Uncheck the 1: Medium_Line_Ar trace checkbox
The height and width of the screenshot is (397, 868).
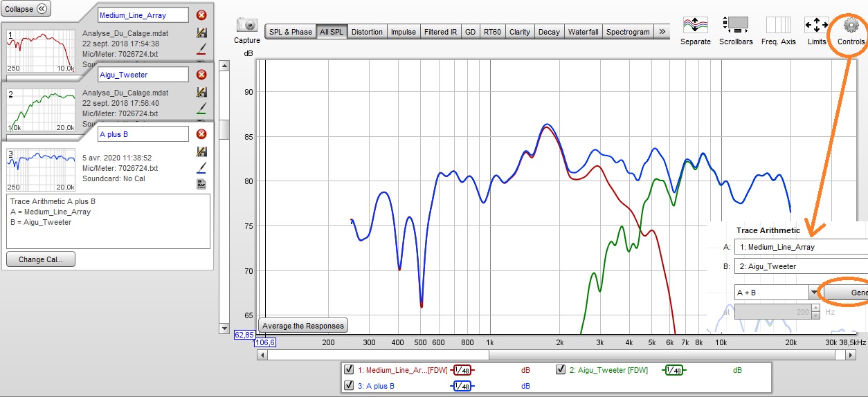tap(350, 370)
